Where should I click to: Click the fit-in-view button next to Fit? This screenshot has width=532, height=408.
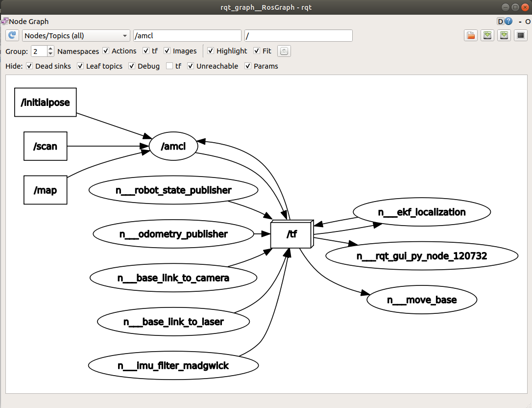tap(284, 51)
